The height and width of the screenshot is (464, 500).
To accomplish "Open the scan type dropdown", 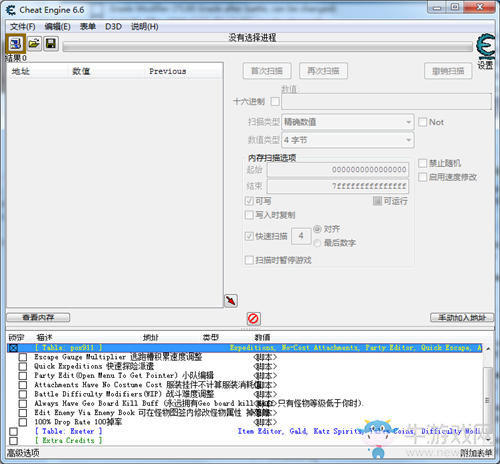I will [x=348, y=122].
